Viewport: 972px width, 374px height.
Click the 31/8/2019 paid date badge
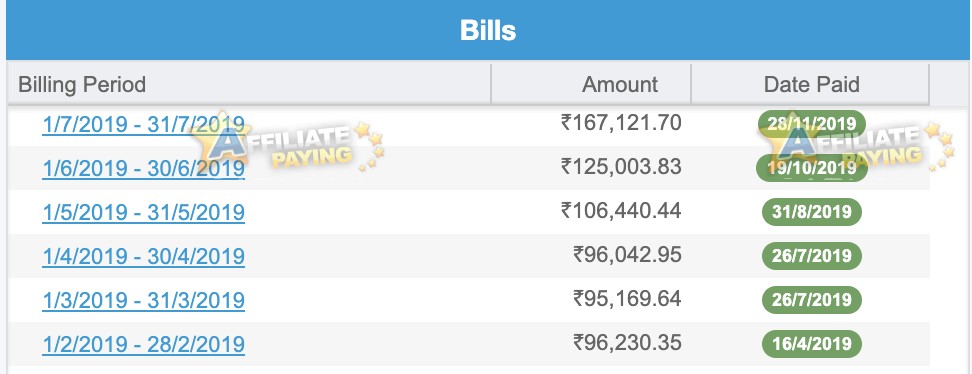pyautogui.click(x=811, y=212)
